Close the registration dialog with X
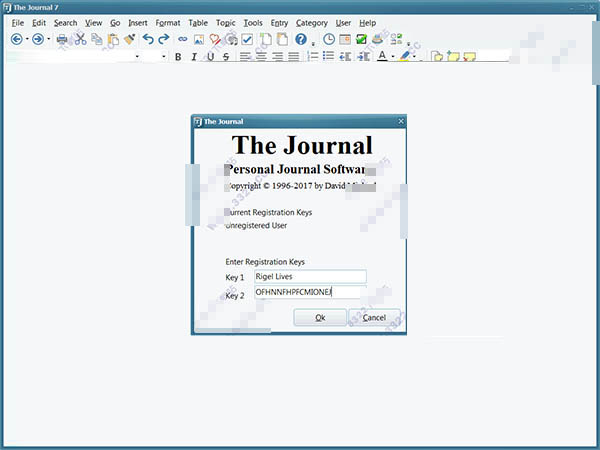This screenshot has width=600, height=450. click(401, 121)
